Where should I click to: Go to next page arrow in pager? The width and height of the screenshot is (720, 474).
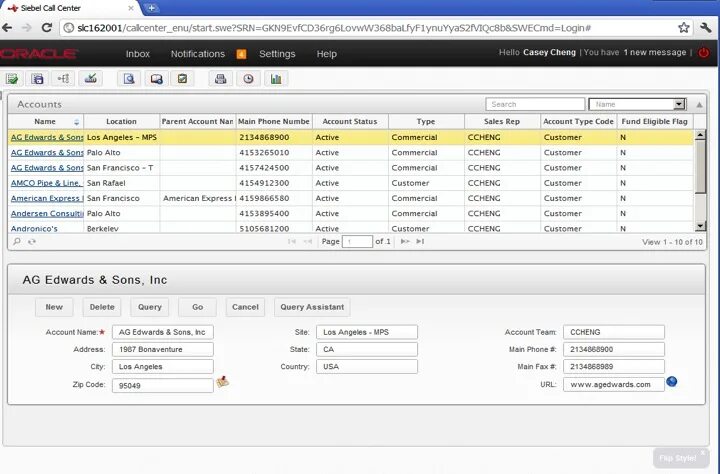pyautogui.click(x=405, y=241)
